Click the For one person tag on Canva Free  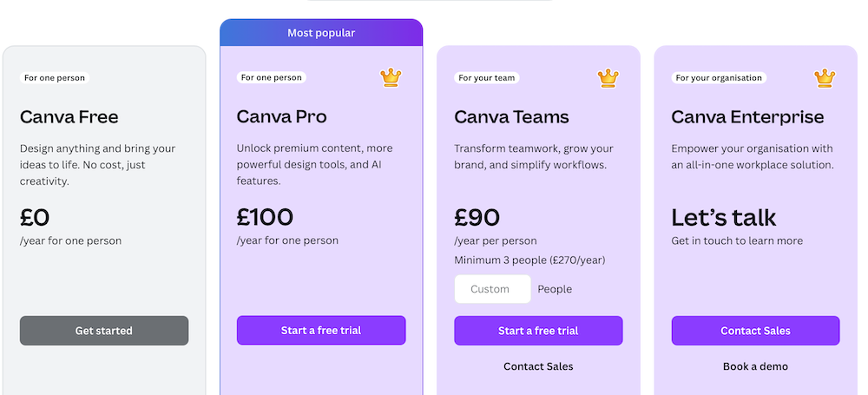click(55, 78)
